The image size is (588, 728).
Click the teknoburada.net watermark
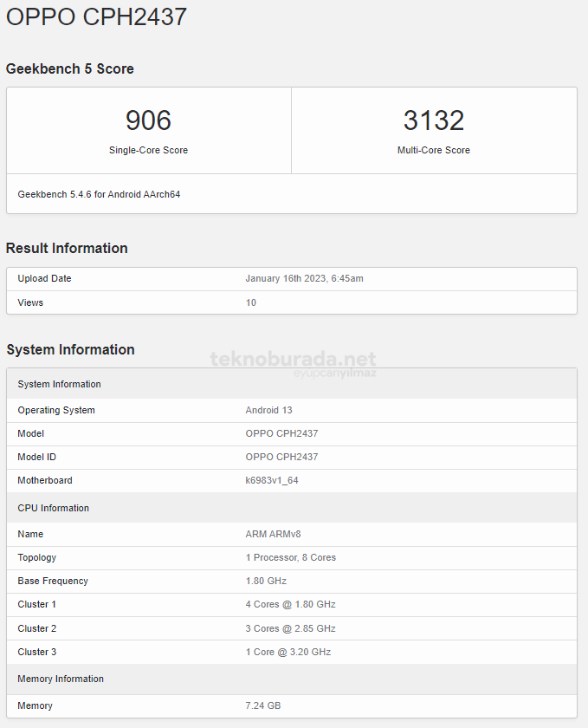pyautogui.click(x=293, y=360)
